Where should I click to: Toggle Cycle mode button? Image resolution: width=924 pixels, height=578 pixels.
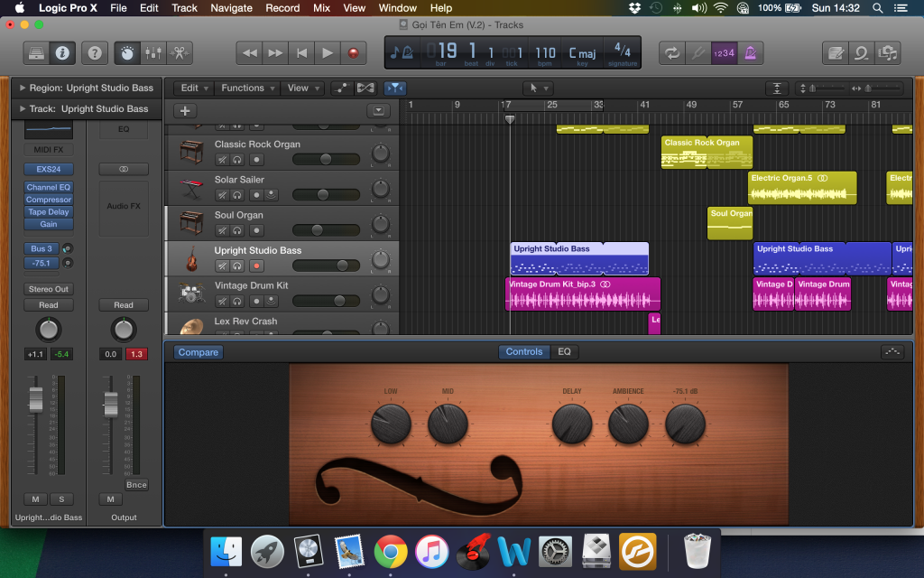point(671,53)
